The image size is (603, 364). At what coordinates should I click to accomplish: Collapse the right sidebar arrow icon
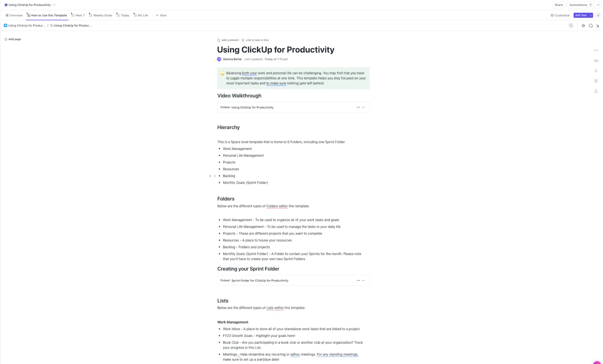click(x=596, y=50)
